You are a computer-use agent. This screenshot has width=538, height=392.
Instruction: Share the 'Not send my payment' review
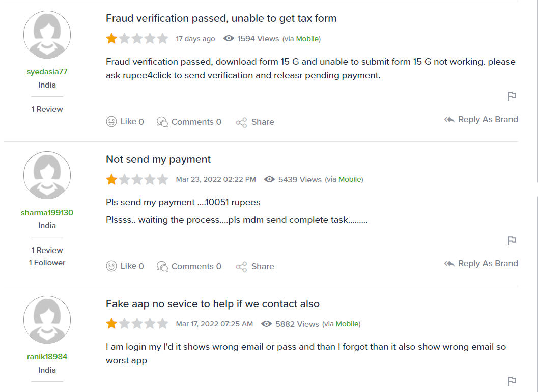(x=255, y=266)
